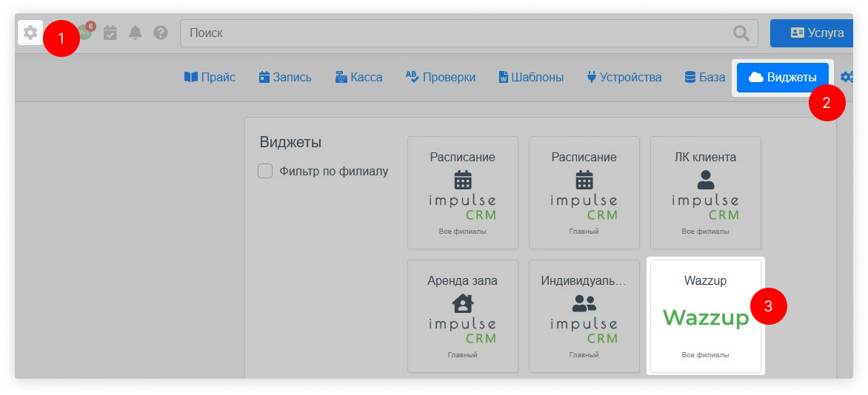Open help question mark icon
Screen dimensions: 868x395
click(161, 33)
